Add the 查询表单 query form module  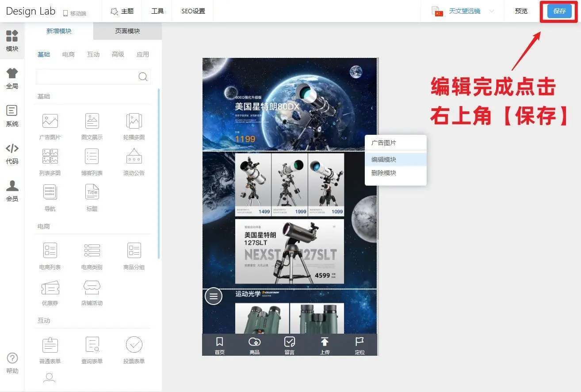point(92,350)
